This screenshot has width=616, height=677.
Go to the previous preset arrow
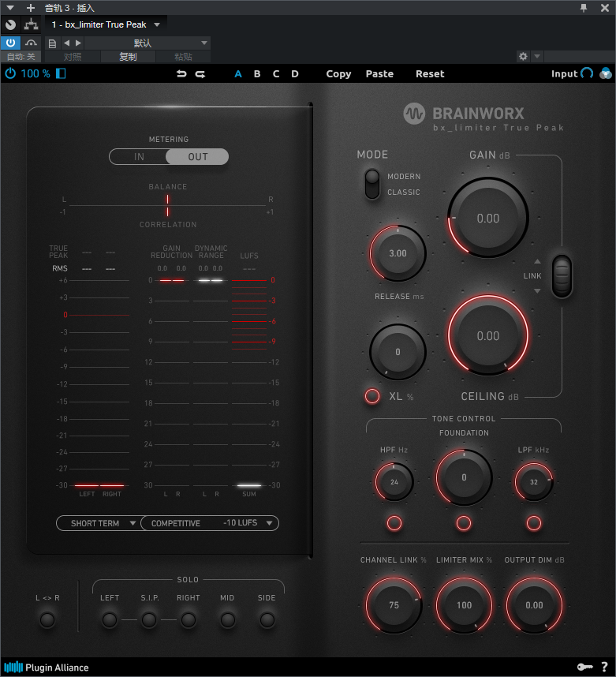66,43
